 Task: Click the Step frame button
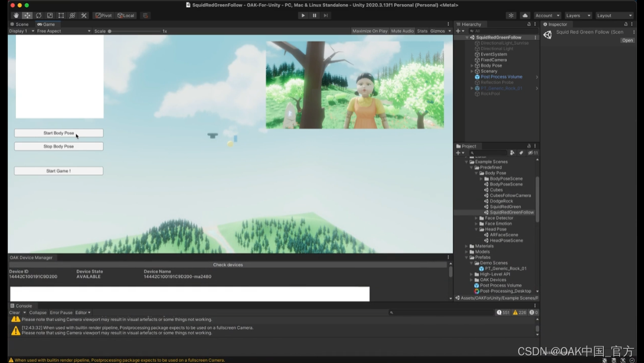click(x=326, y=15)
